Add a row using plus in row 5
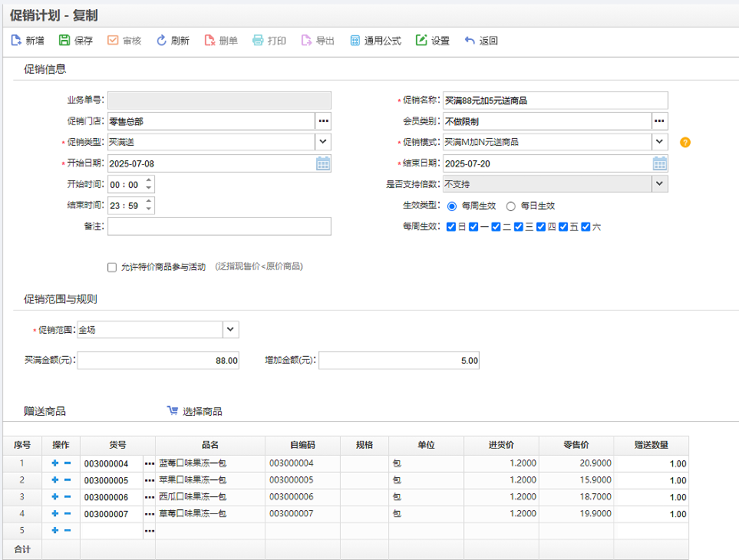The height and width of the screenshot is (560, 739). pyautogui.click(x=55, y=530)
